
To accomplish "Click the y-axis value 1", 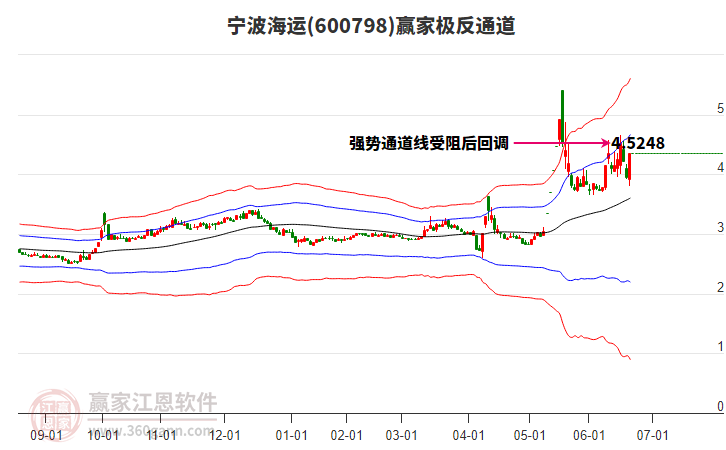I will tap(720, 346).
